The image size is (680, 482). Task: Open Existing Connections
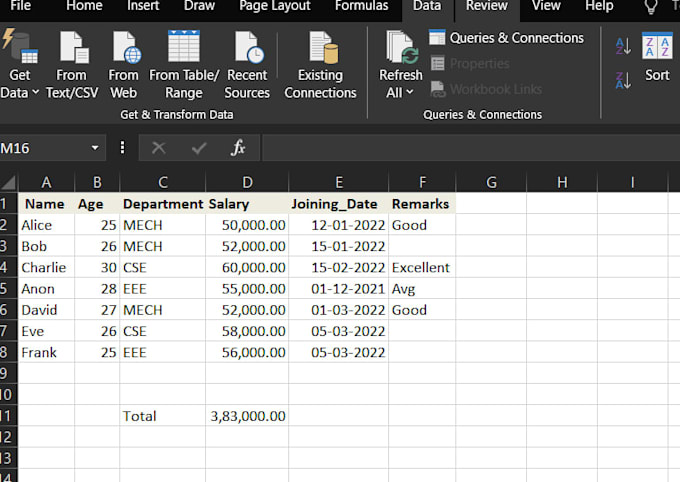[320, 65]
